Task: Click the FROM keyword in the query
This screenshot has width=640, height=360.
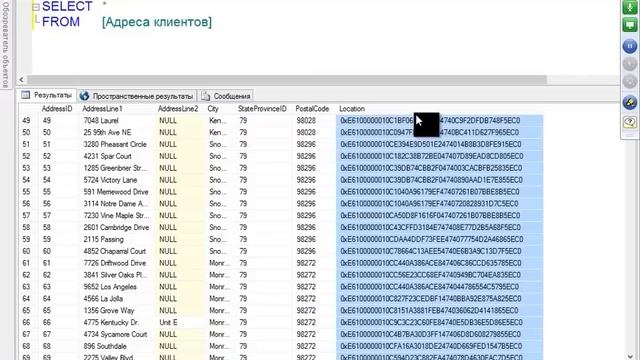Action: tap(61, 22)
